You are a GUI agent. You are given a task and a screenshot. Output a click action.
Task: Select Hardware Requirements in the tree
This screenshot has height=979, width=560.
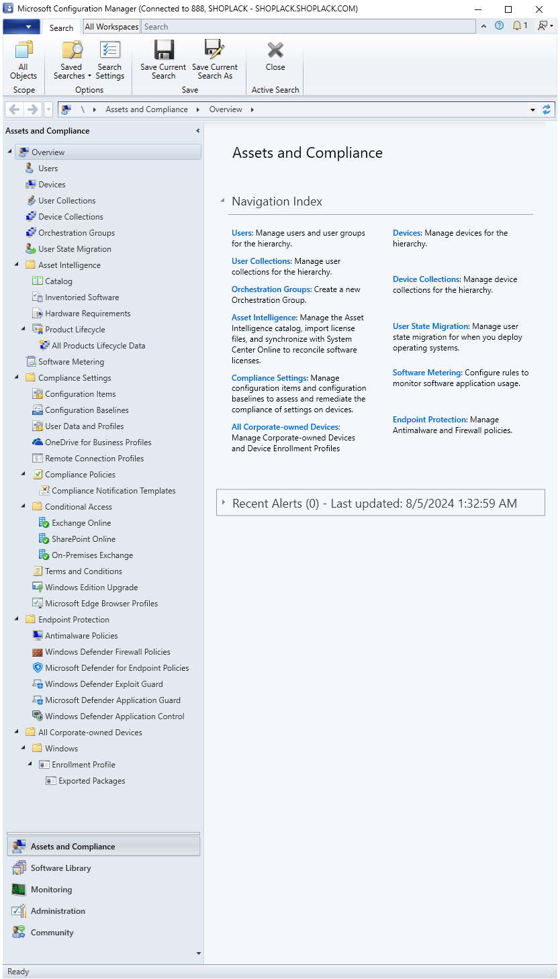(87, 314)
